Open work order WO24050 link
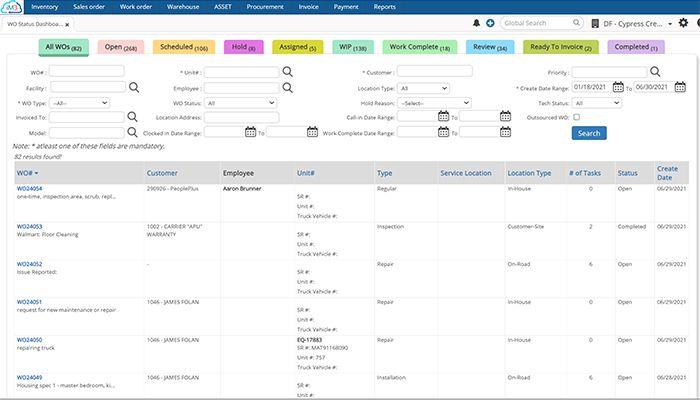This screenshot has width=700, height=400. coord(29,340)
